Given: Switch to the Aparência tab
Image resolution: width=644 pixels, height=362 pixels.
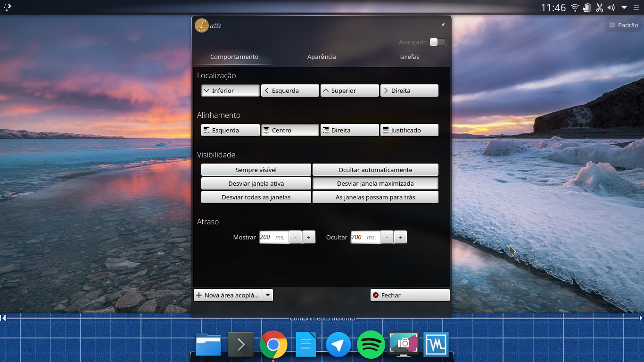Looking at the screenshot, I should (x=321, y=57).
